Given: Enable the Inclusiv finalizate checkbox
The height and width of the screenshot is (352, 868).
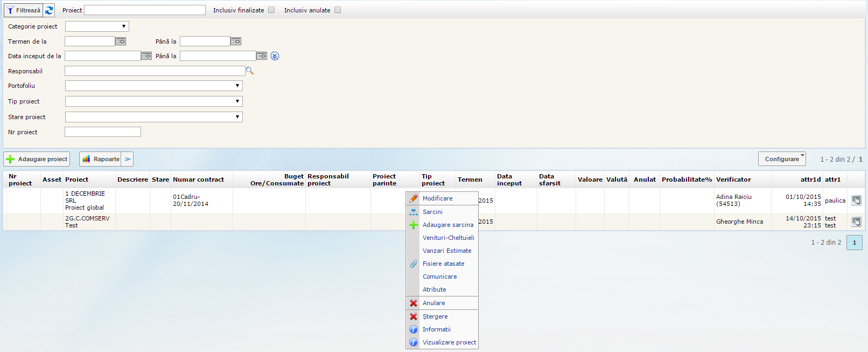Looking at the screenshot, I should pos(271,10).
